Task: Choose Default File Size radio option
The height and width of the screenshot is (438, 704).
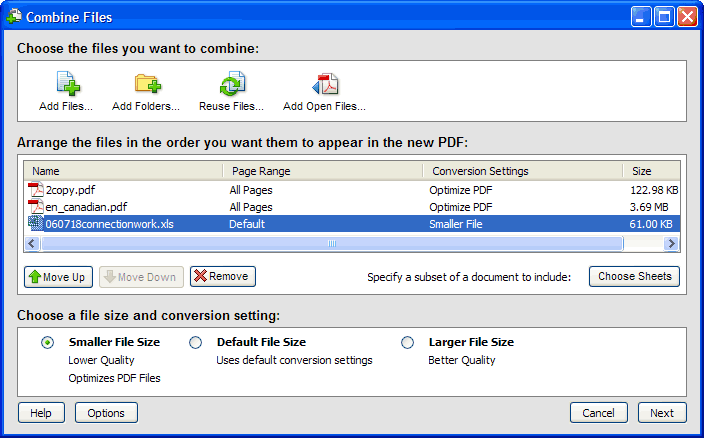Action: click(x=196, y=342)
